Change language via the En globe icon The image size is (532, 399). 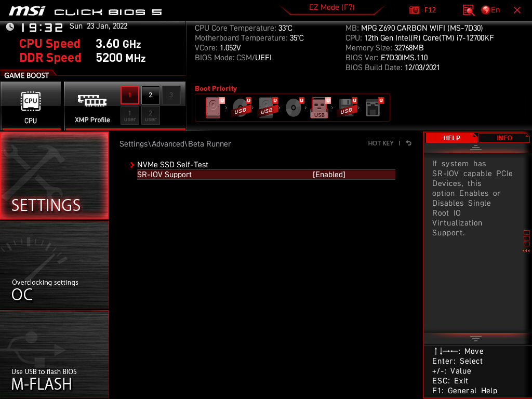pyautogui.click(x=490, y=10)
